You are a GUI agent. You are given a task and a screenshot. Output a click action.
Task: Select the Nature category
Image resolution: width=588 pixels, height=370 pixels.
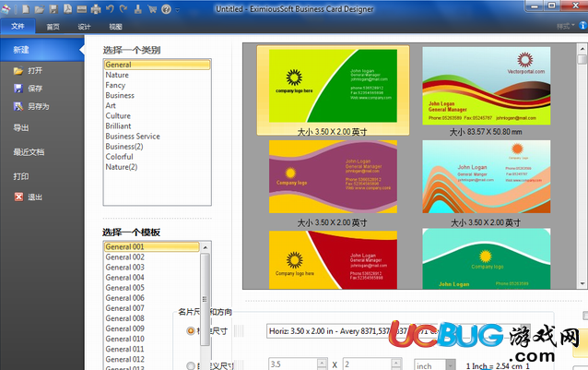coord(157,75)
